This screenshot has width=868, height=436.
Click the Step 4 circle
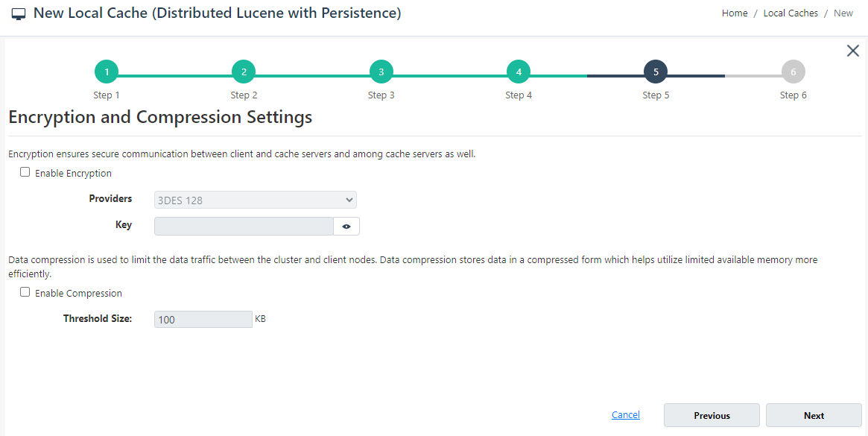coord(519,72)
